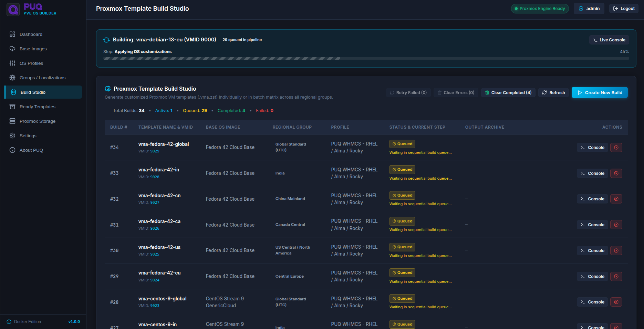644x329 pixels.
Task: Click the Build Studio panel heading icon
Action: (x=108, y=89)
